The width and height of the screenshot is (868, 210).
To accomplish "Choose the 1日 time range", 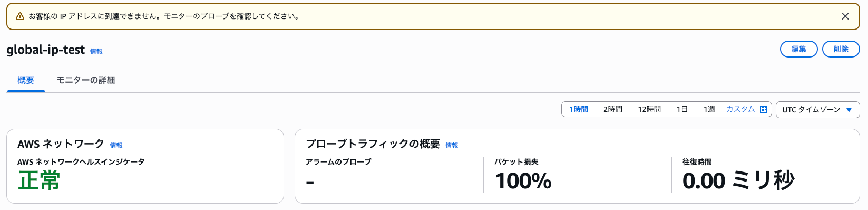I will pos(682,109).
